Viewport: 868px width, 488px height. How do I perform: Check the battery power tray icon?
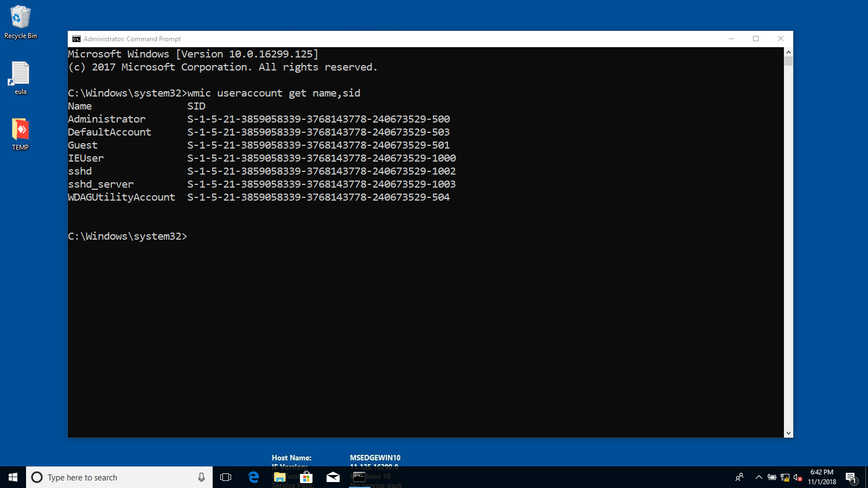[771, 477]
